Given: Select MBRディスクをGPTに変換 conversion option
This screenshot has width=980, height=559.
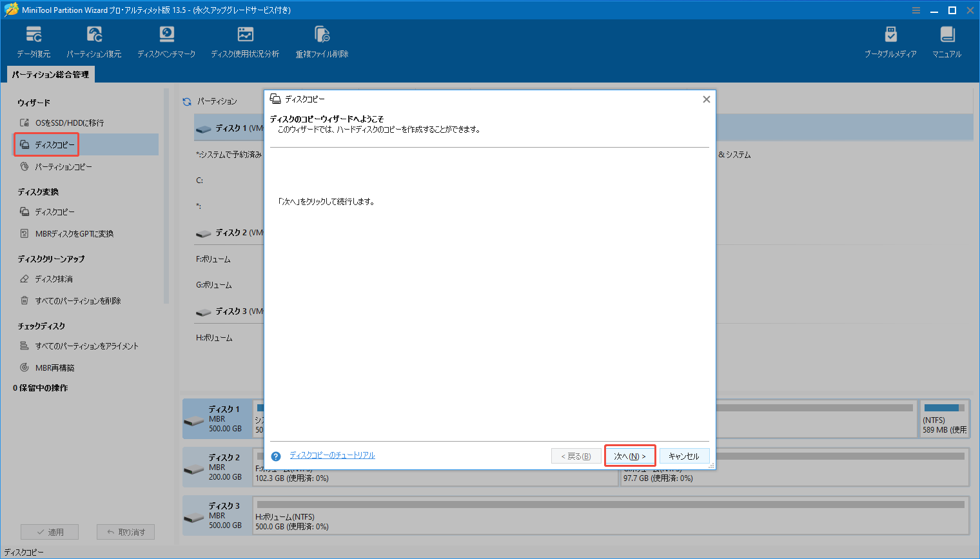Looking at the screenshot, I should (75, 233).
